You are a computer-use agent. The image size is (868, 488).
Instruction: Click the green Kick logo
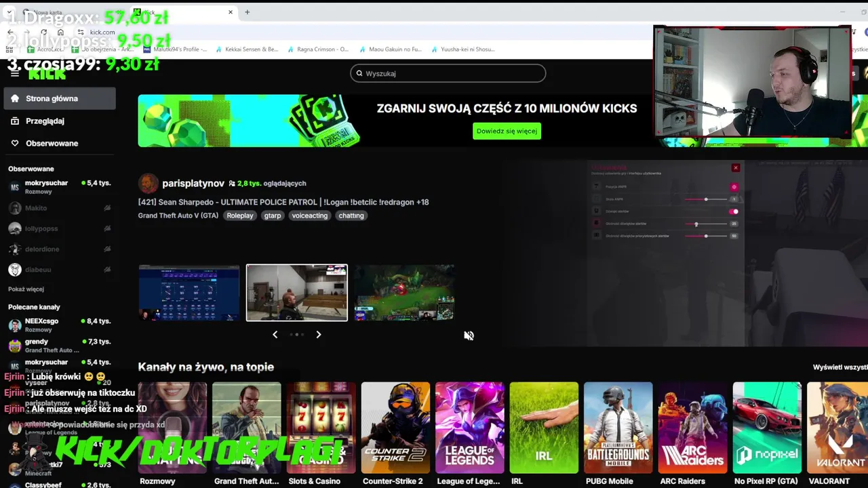47,74
